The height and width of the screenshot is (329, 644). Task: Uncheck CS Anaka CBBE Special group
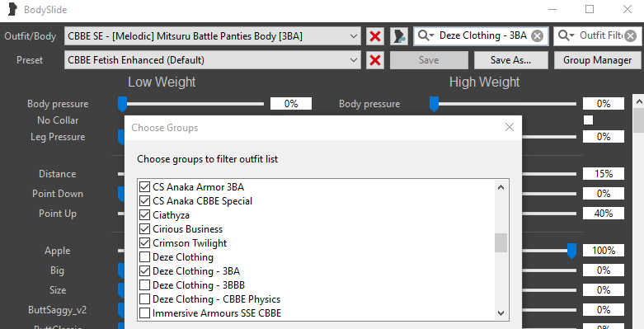click(144, 201)
